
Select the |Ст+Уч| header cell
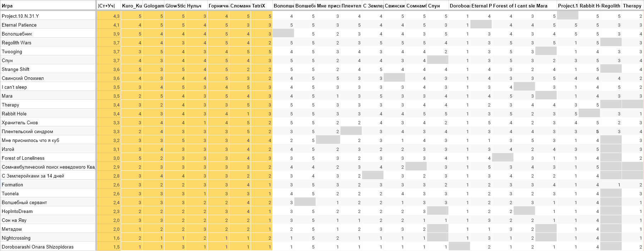coord(109,6)
